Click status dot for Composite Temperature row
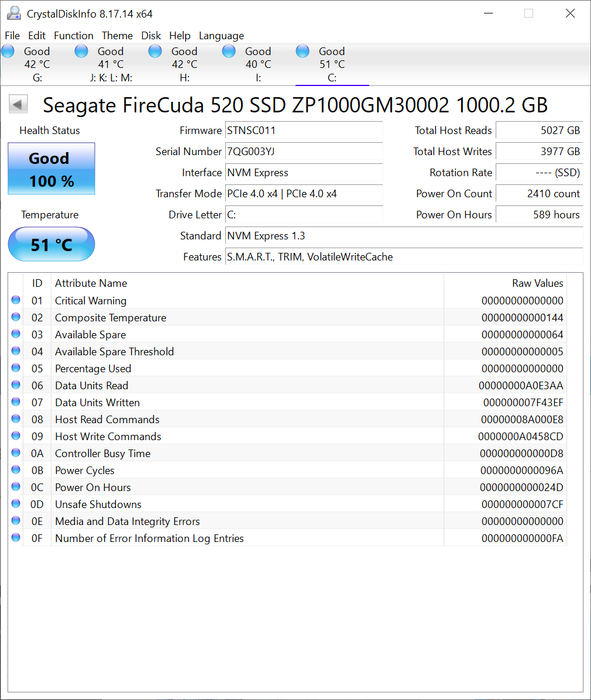 coord(16,317)
